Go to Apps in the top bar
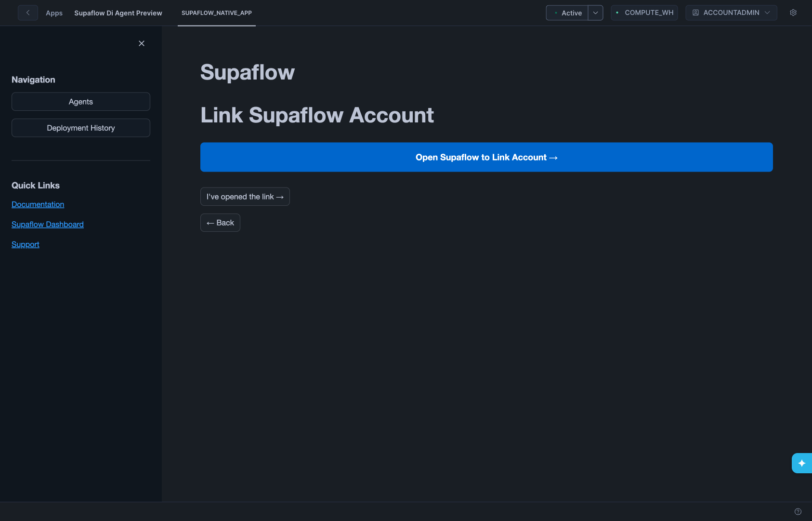Viewport: 812px width, 521px height. tap(54, 13)
